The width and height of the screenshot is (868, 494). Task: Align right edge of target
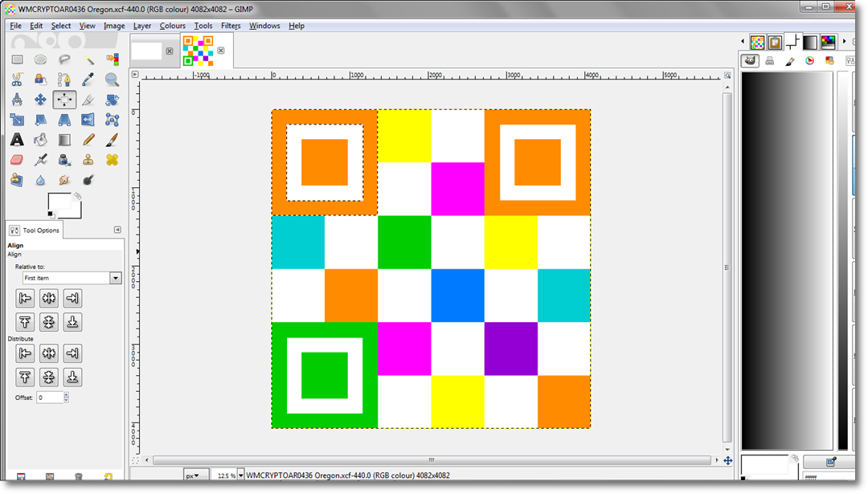click(x=72, y=299)
